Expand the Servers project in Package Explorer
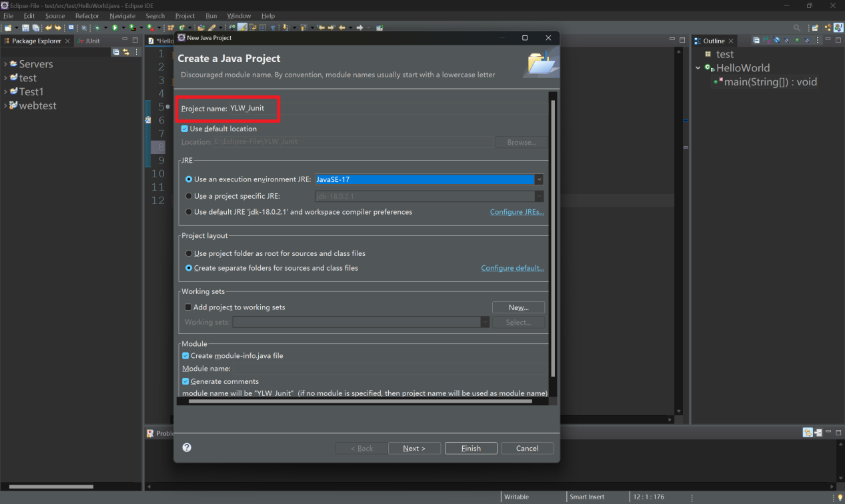The width and height of the screenshot is (845, 504). point(5,64)
